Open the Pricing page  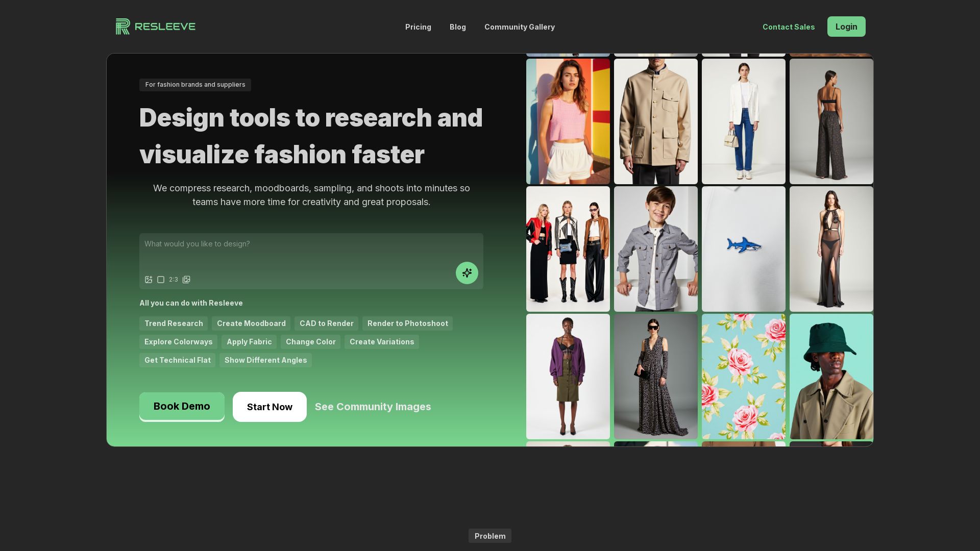(418, 27)
